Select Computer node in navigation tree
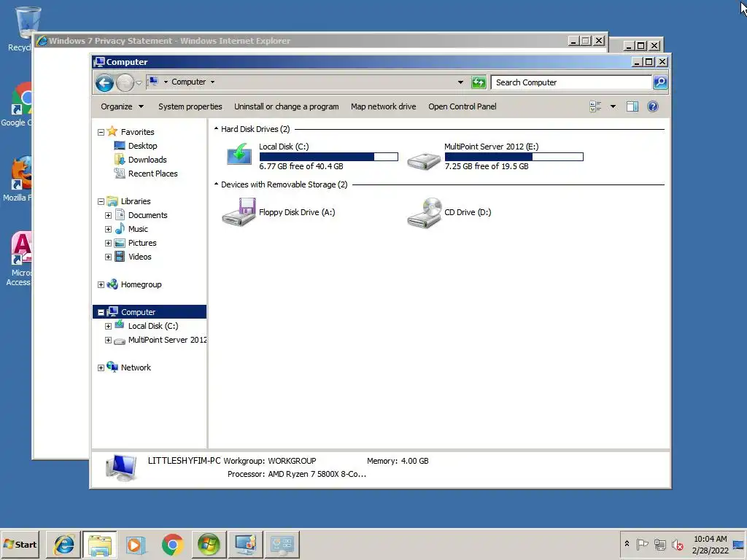Viewport: 747px width, 560px height. tap(150, 312)
